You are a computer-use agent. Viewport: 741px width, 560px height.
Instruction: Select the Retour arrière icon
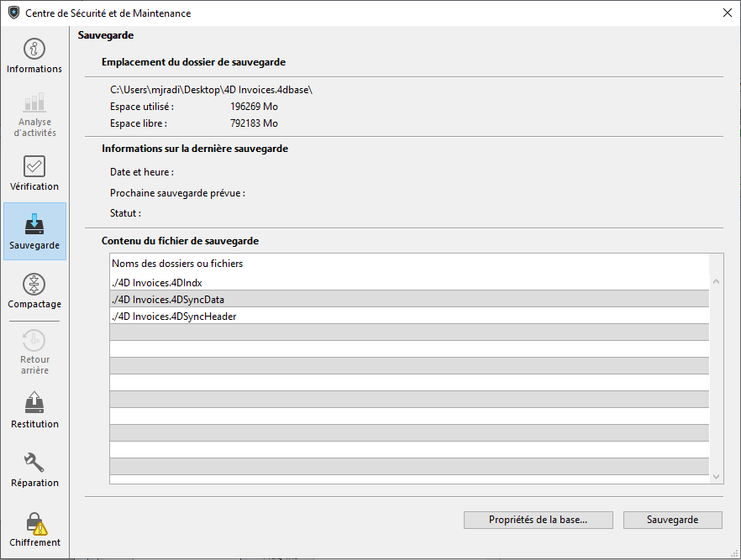[34, 340]
